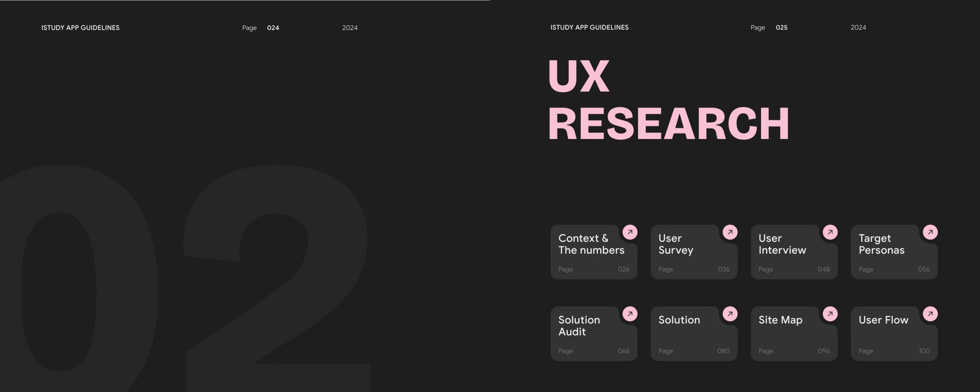Viewport: 980px width, 392px height.
Task: Open the User Interview card title
Action: pyautogui.click(x=782, y=244)
